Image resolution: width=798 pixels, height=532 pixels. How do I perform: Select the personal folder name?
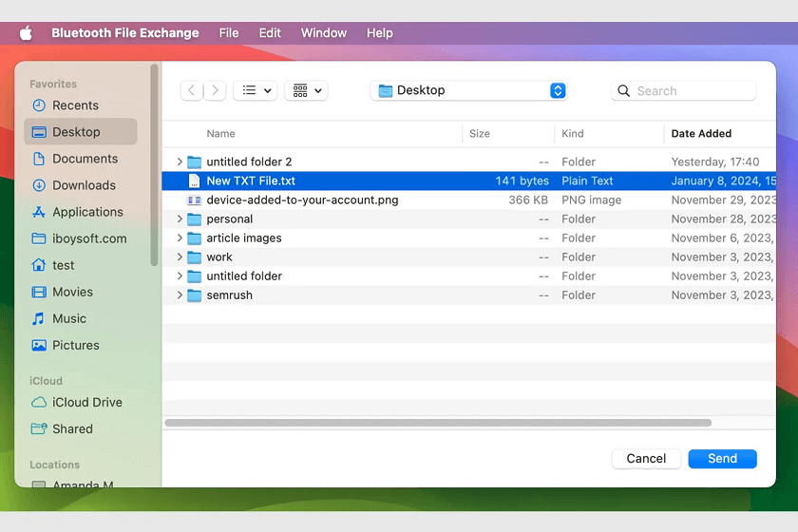click(x=230, y=218)
